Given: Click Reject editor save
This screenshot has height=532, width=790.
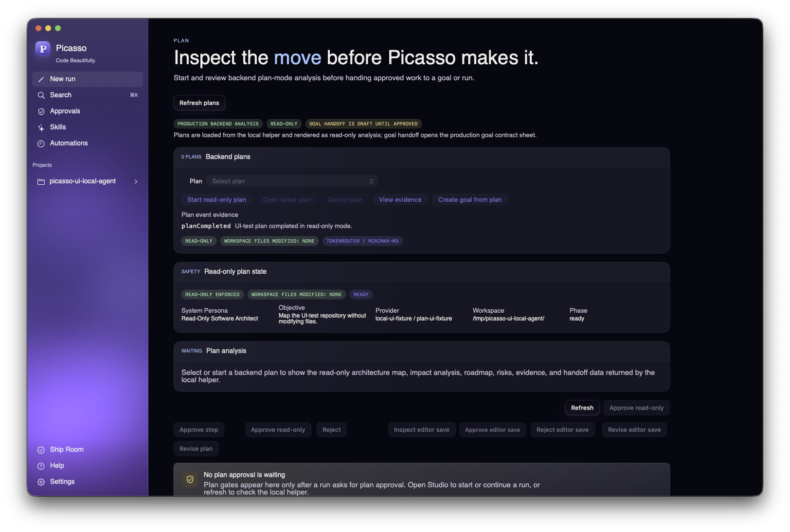Looking at the screenshot, I should [x=562, y=429].
